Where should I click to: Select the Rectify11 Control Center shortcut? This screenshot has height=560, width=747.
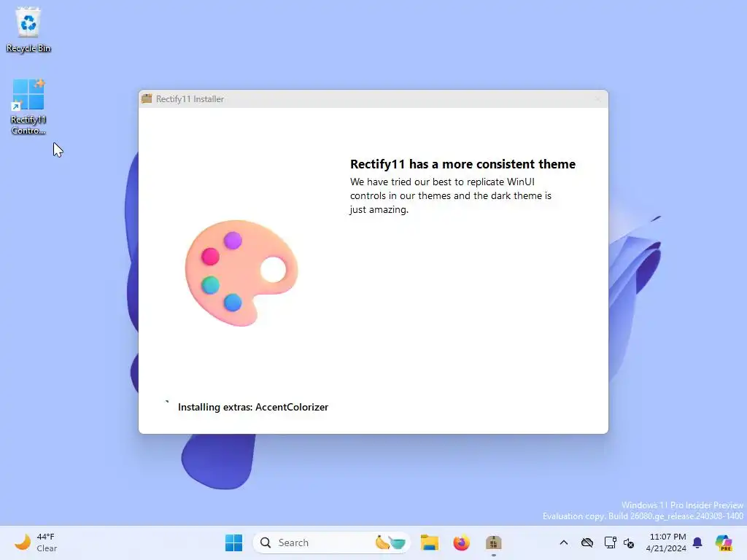click(28, 106)
